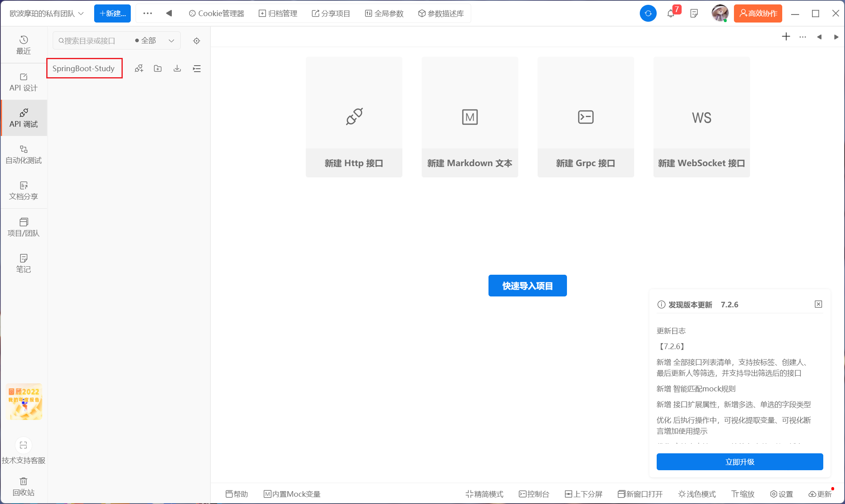The image size is (845, 504).
Task: Expand the 全部 filter dropdown
Action: pos(155,41)
